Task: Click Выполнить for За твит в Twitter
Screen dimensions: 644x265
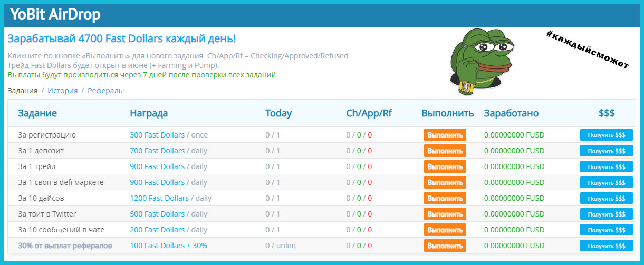Action: pyautogui.click(x=445, y=214)
